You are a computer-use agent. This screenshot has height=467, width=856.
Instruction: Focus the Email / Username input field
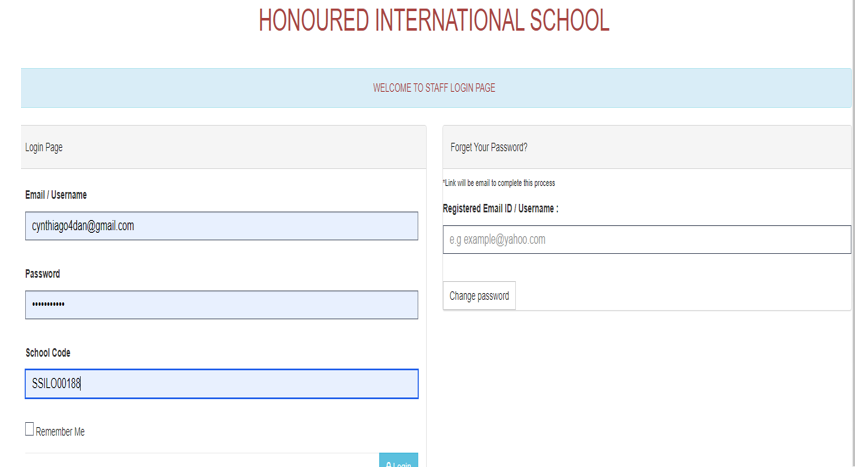pyautogui.click(x=221, y=226)
